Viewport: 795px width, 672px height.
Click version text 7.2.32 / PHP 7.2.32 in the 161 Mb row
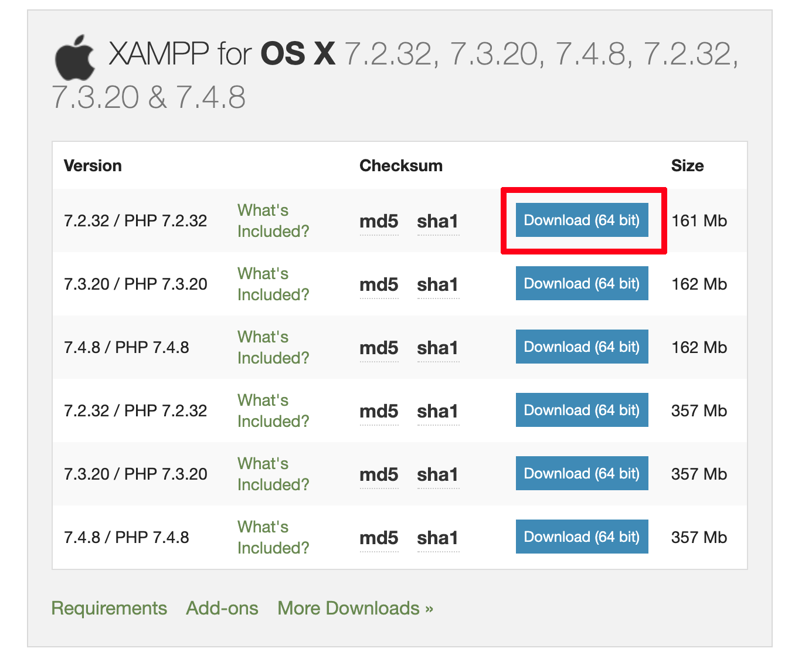pyautogui.click(x=135, y=220)
